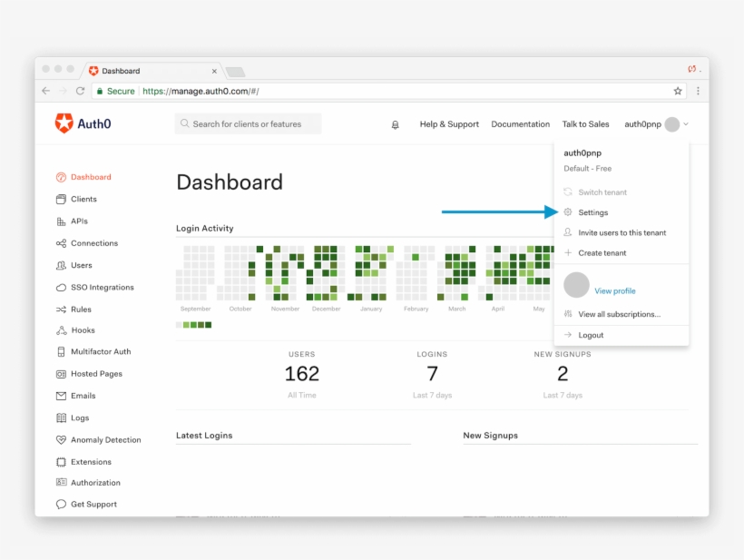This screenshot has height=560, width=744.
Task: Click the Extensions chip icon
Action: [x=61, y=462]
